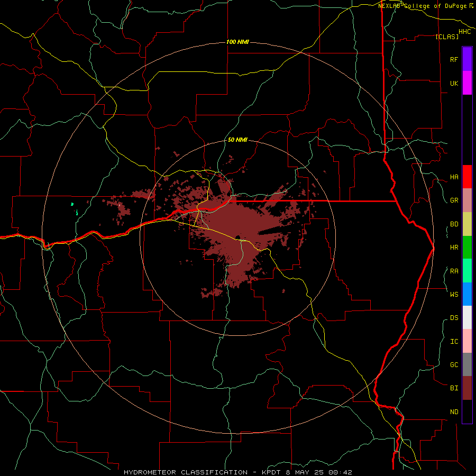The image size is (476, 476).
Task: Click the small green rain echo west
Action: [72, 204]
